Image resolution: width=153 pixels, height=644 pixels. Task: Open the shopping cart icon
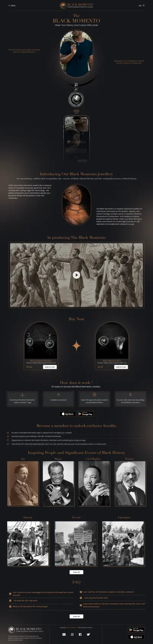(x=144, y=6)
